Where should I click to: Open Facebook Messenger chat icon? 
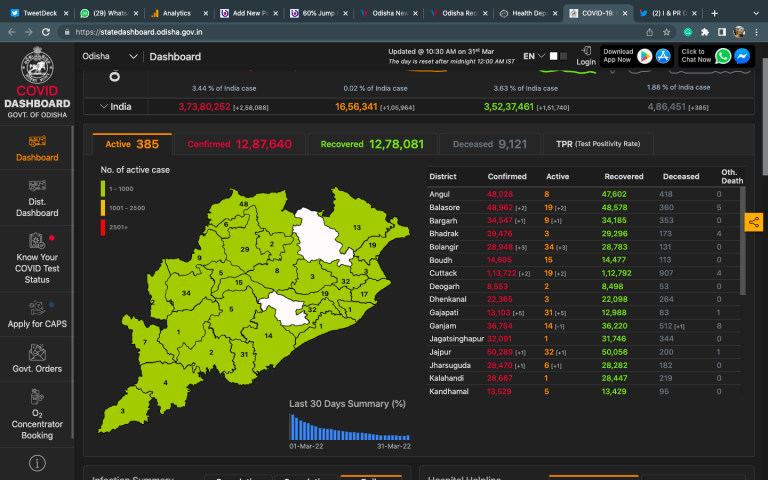point(742,56)
